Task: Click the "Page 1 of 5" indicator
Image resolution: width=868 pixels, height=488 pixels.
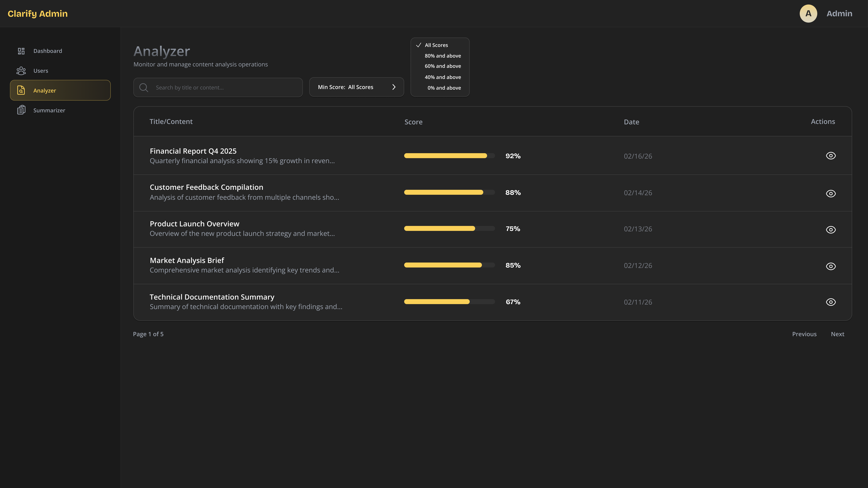Action: [x=148, y=334]
